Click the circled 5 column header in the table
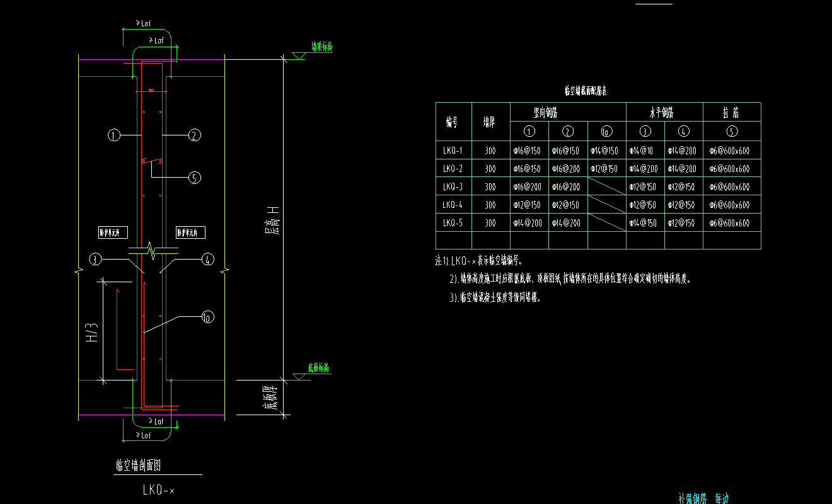Screen dimensions: 832x504 (x=732, y=131)
